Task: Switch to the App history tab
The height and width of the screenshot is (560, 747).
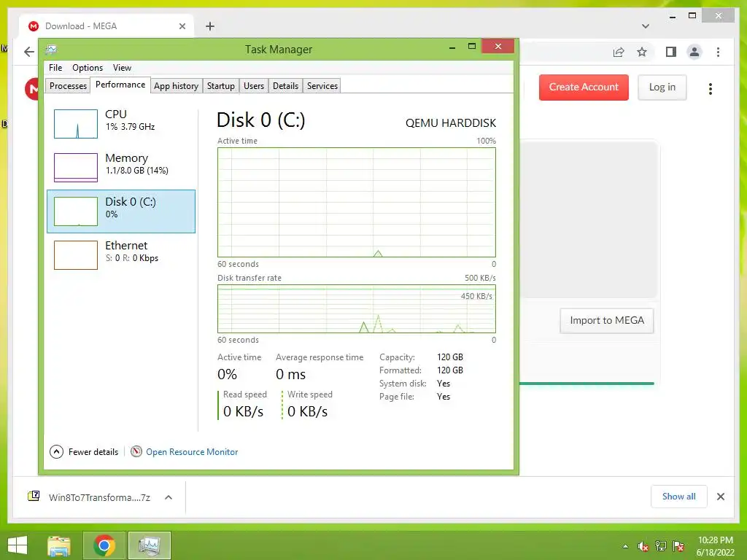Action: (176, 86)
